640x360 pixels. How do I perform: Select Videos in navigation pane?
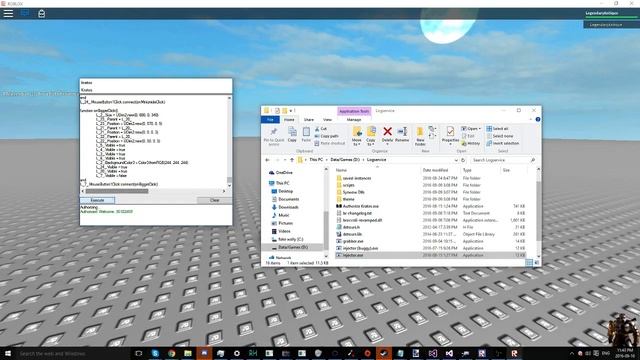click(284, 231)
